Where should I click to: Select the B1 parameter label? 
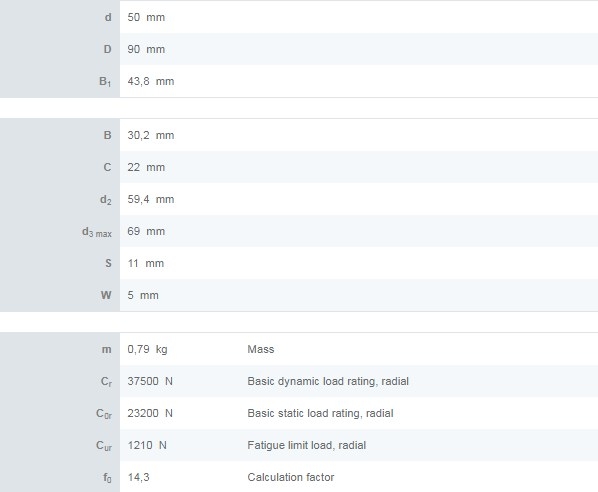(x=105, y=82)
